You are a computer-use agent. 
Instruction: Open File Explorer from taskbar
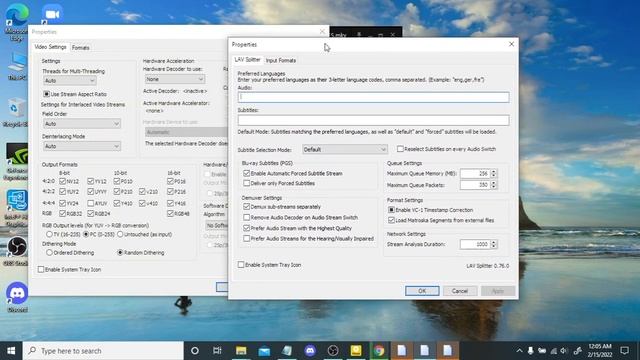coord(241,351)
